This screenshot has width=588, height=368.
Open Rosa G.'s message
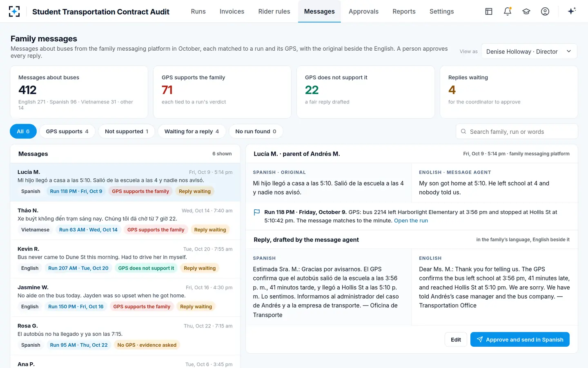[125, 337]
